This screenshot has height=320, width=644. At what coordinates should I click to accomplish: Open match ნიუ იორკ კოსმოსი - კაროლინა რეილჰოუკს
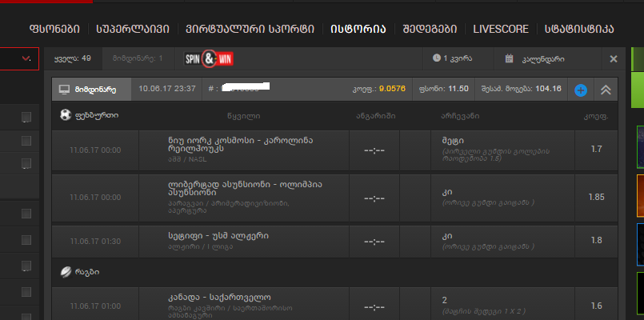[241, 144]
